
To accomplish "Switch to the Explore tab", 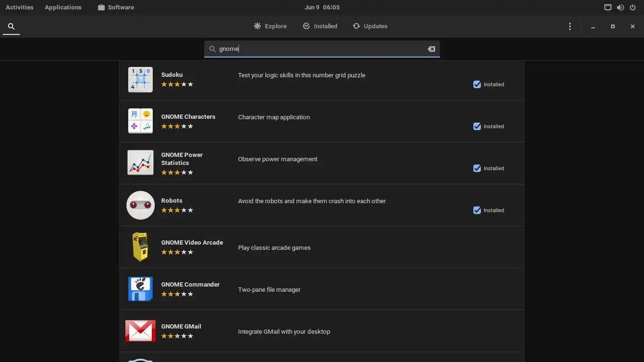I will [270, 26].
